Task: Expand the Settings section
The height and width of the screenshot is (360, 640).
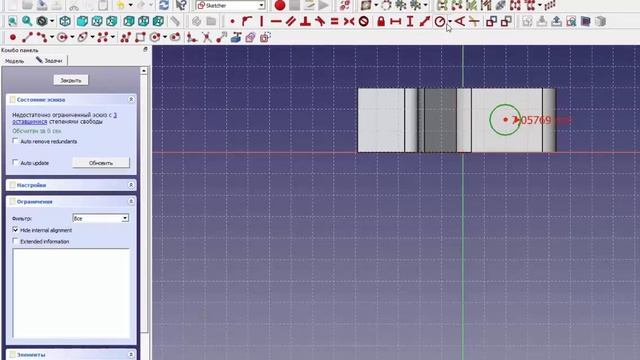Action: [131, 185]
